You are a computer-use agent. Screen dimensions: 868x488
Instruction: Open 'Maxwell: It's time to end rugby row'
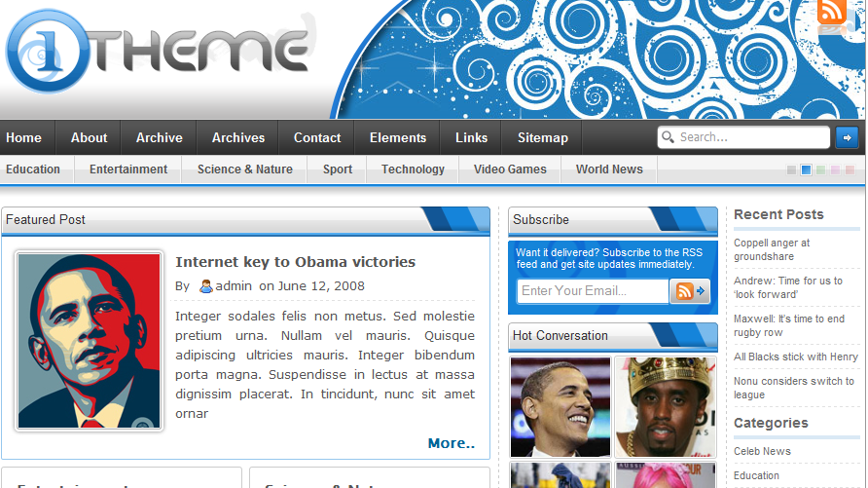pyautogui.click(x=789, y=325)
